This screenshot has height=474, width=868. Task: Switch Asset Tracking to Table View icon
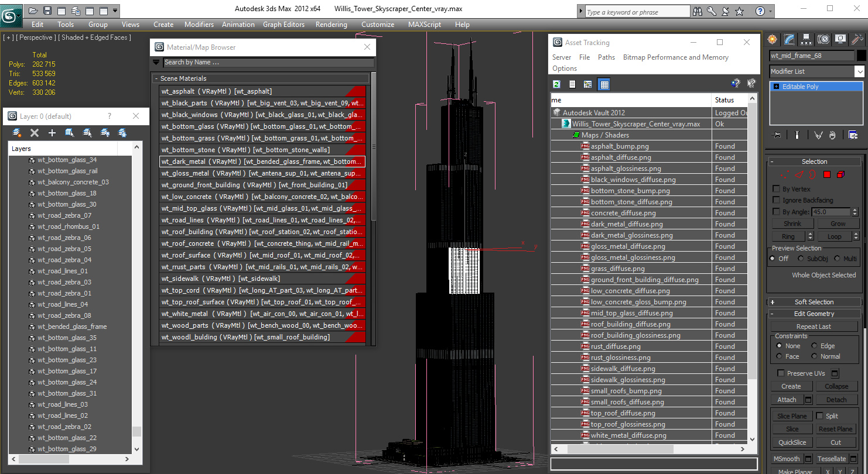(604, 84)
